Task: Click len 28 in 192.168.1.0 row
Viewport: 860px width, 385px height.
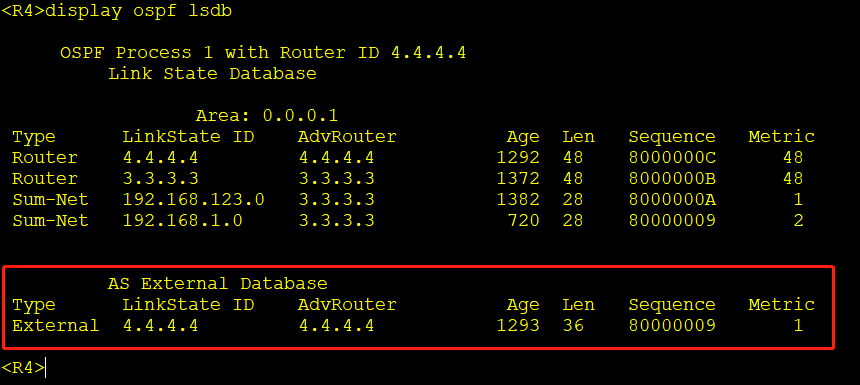Action: 573,221
